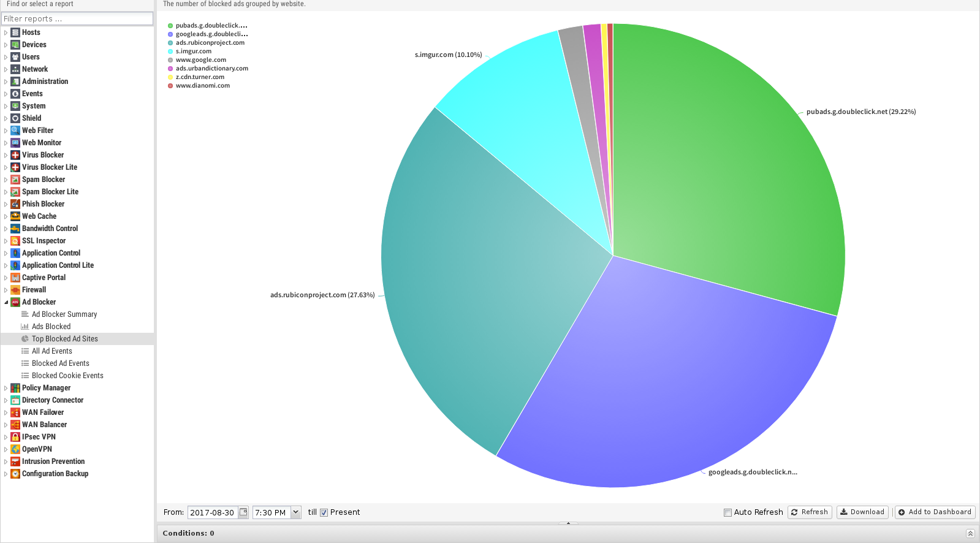The image size is (980, 543).
Task: Open the Ads Blocked report
Action: 51,327
